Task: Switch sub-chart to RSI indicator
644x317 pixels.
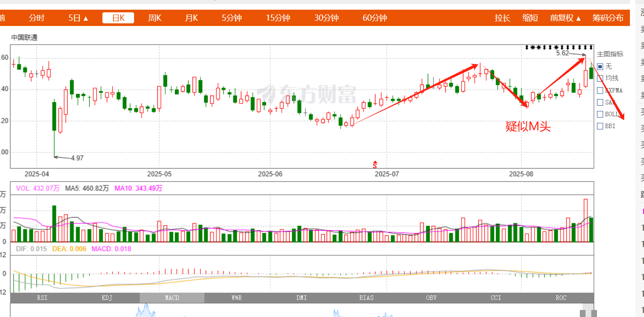Action: (x=42, y=298)
